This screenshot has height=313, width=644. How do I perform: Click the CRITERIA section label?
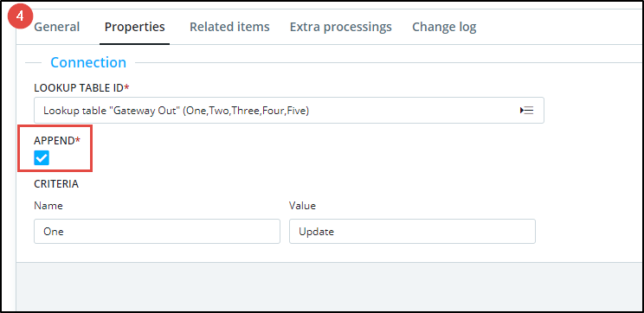pyautogui.click(x=56, y=184)
